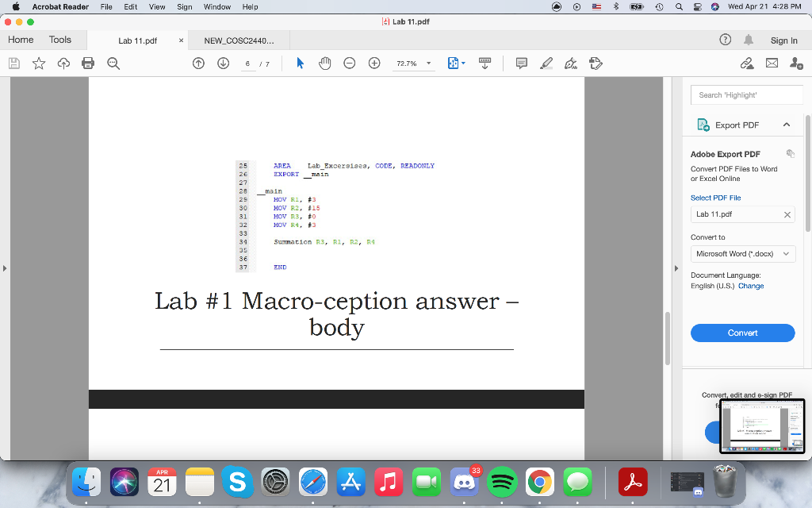This screenshot has height=508, width=812.
Task: Click the document vertical scrollbar
Action: point(667,338)
